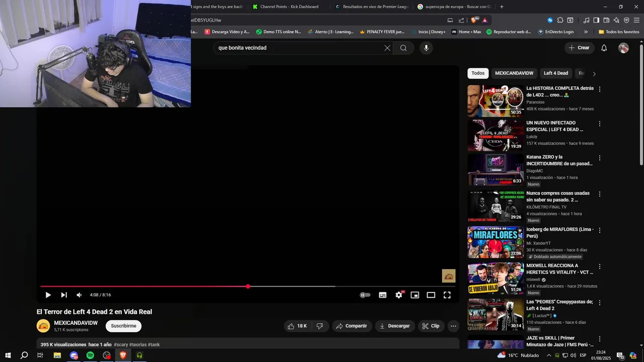Open Brave Wallet icon
Image resolution: width=644 pixels, height=362 pixels.
point(606,20)
